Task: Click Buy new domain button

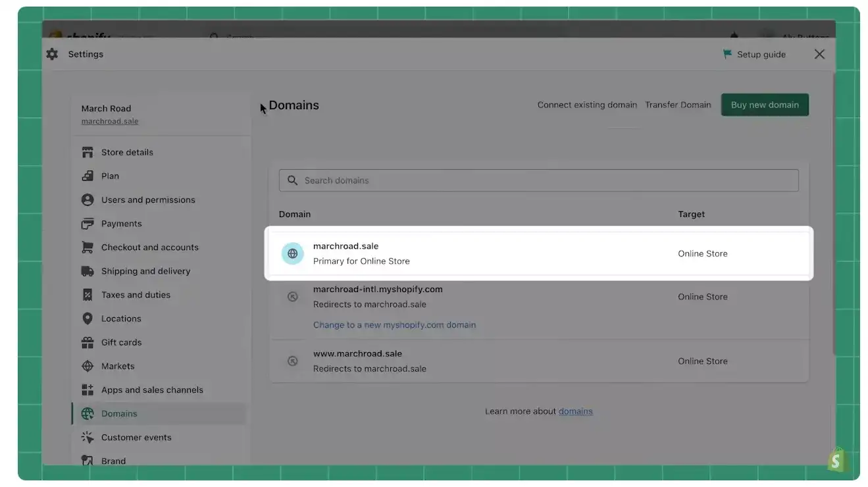Action: coord(765,105)
